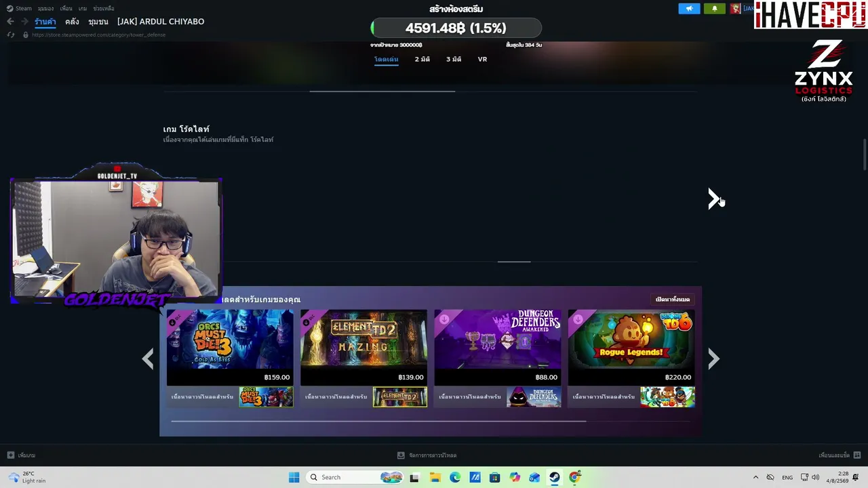Viewport: 868px width, 488px height.
Task: Click the Steam icon on the taskbar
Action: 555,477
